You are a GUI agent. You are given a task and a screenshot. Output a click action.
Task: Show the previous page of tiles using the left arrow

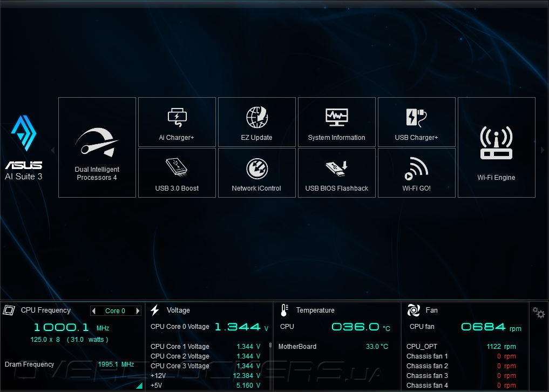[52, 150]
